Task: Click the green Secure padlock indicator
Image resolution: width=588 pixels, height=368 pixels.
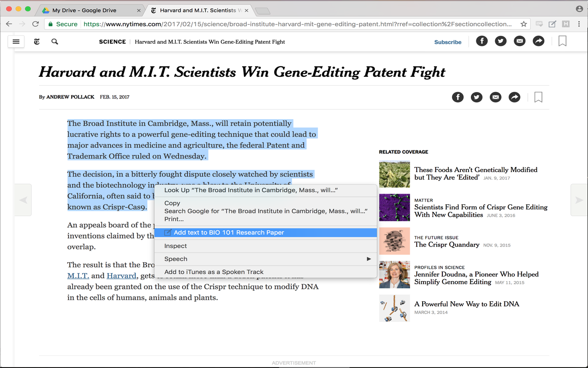Action: click(x=62, y=24)
